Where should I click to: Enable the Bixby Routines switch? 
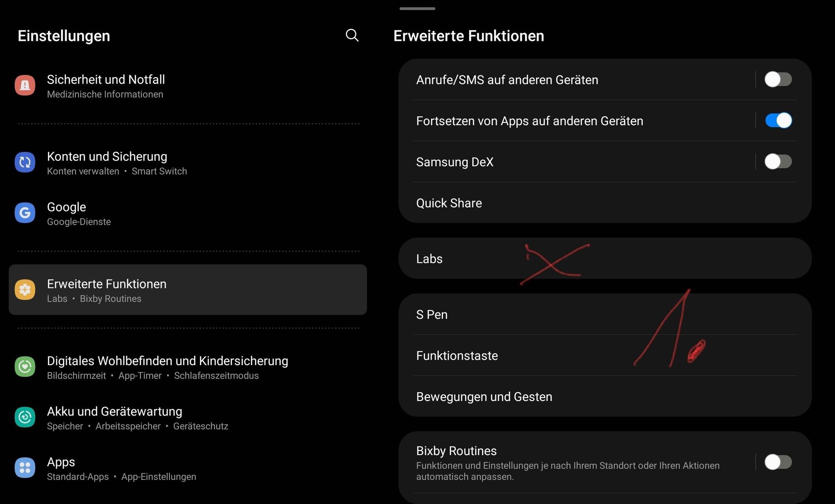[x=778, y=462]
